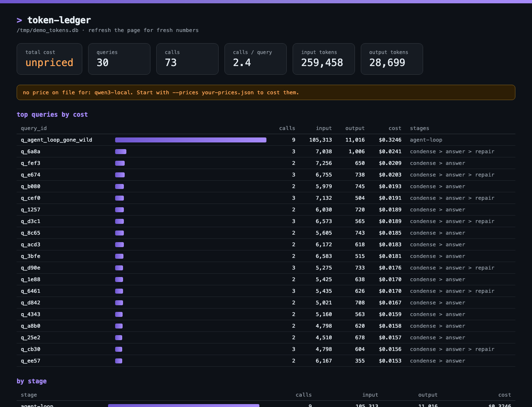Viewport: 532px width, 407px height.
Task: Select query id q_d3c1
Action: (x=30, y=221)
